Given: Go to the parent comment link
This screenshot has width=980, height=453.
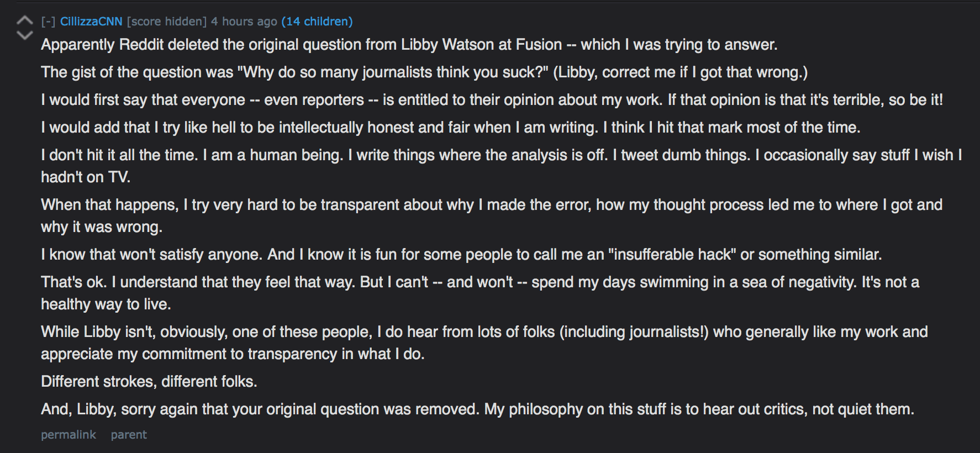Looking at the screenshot, I should (129, 435).
